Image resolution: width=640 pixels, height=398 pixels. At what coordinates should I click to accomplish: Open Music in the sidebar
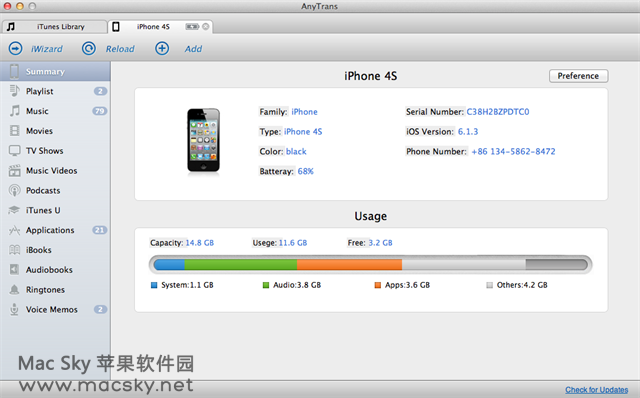(x=55, y=111)
